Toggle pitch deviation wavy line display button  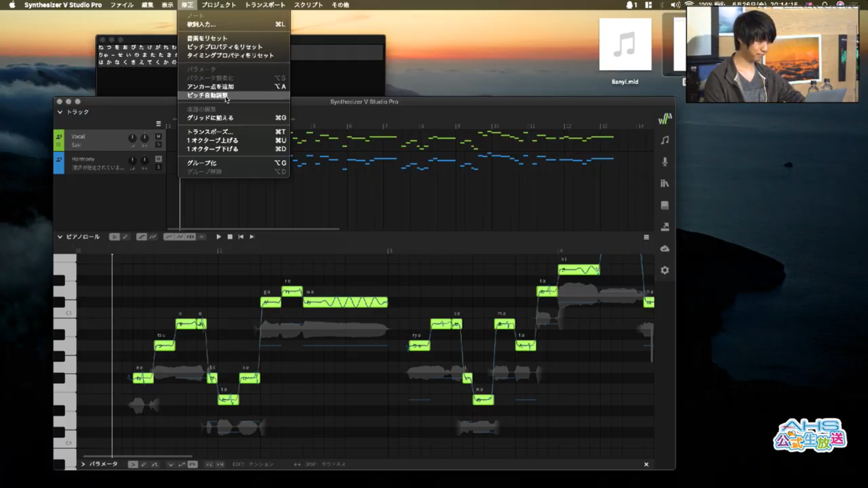point(179,237)
